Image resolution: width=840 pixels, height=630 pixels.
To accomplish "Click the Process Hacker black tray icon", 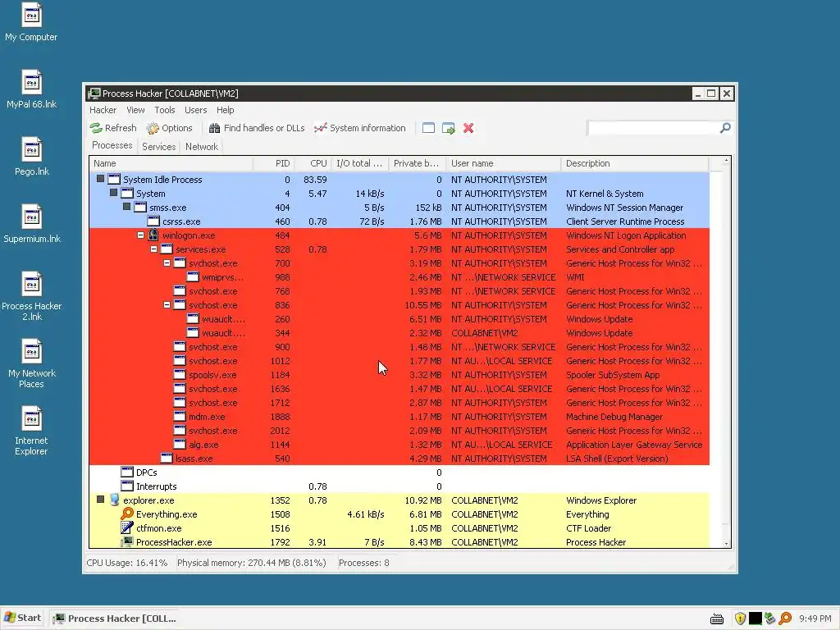I will [756, 619].
